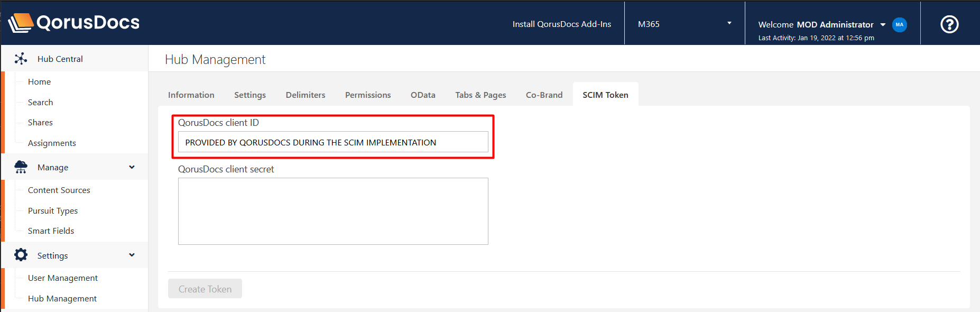This screenshot has width=980, height=312.
Task: Go to the OData tab
Action: point(423,95)
